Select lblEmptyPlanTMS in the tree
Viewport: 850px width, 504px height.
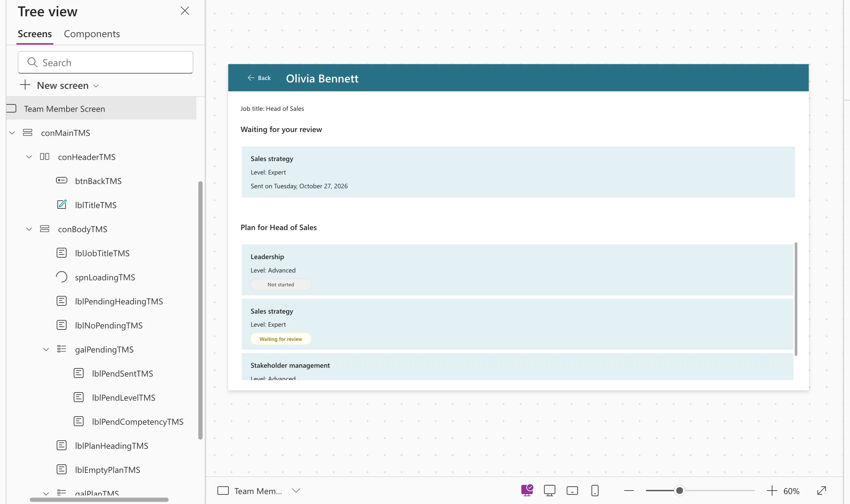pos(108,470)
